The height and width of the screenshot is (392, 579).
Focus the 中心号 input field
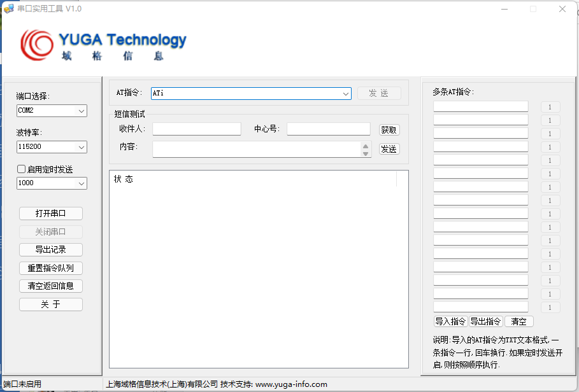click(329, 129)
